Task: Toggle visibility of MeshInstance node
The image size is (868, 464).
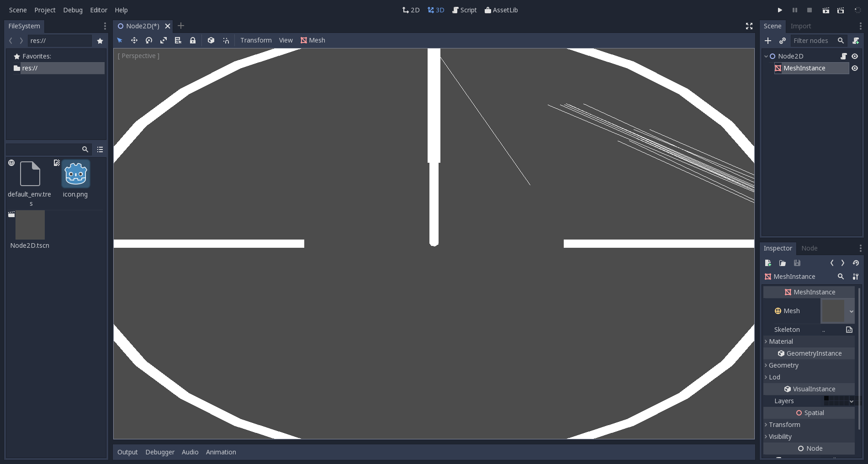Action: click(855, 68)
